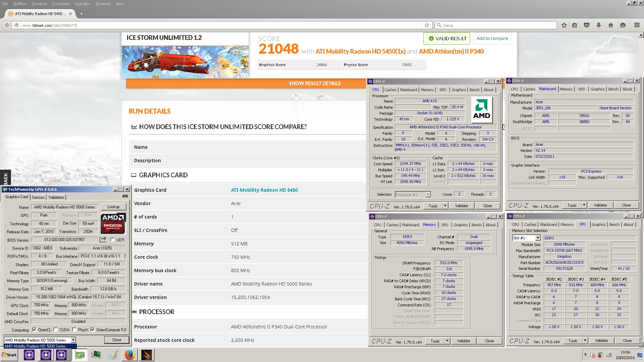Screen dimensions: 644x362
Task: Open the third CPU-Z taskbar icon
Action: click(x=61, y=355)
